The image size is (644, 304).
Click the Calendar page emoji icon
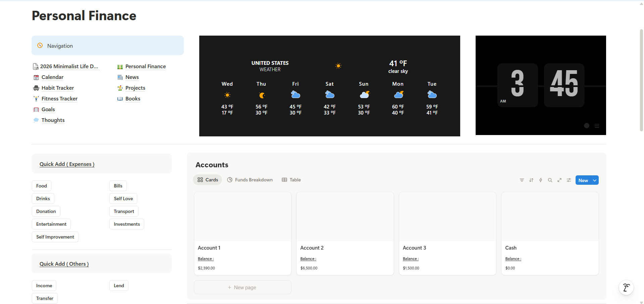pos(36,77)
